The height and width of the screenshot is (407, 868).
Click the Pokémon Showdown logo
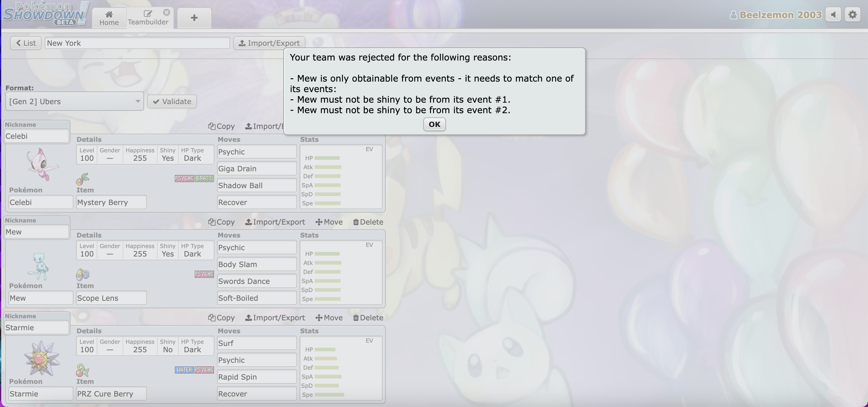(x=46, y=14)
